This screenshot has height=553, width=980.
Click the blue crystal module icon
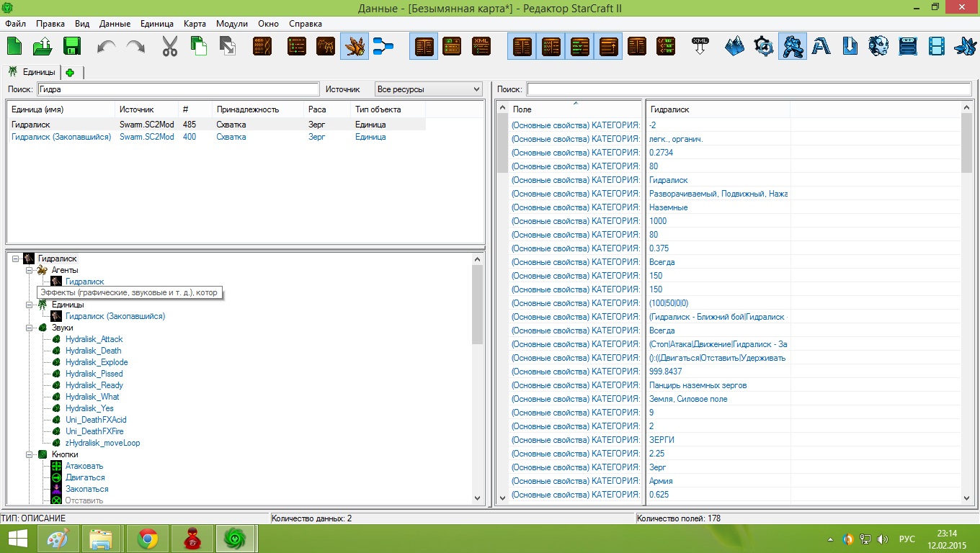tap(965, 47)
